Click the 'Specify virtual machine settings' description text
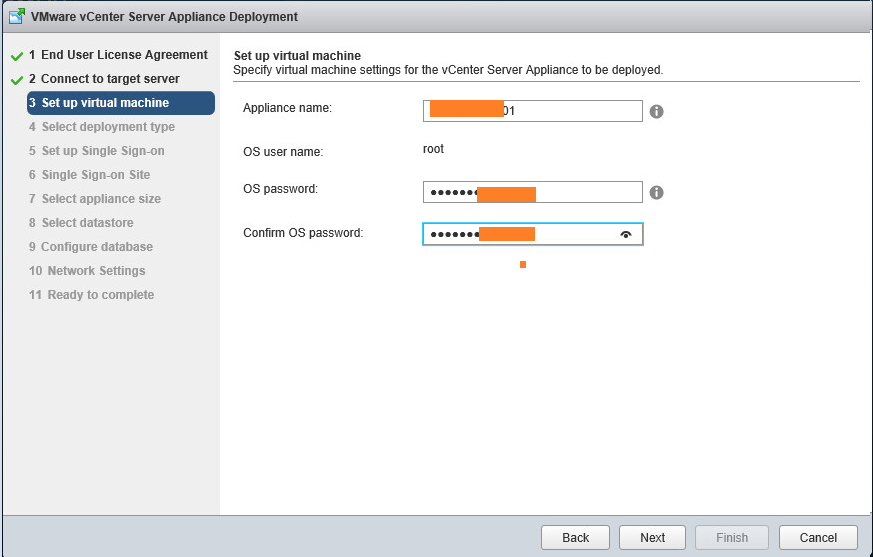The width and height of the screenshot is (873, 557). (448, 70)
